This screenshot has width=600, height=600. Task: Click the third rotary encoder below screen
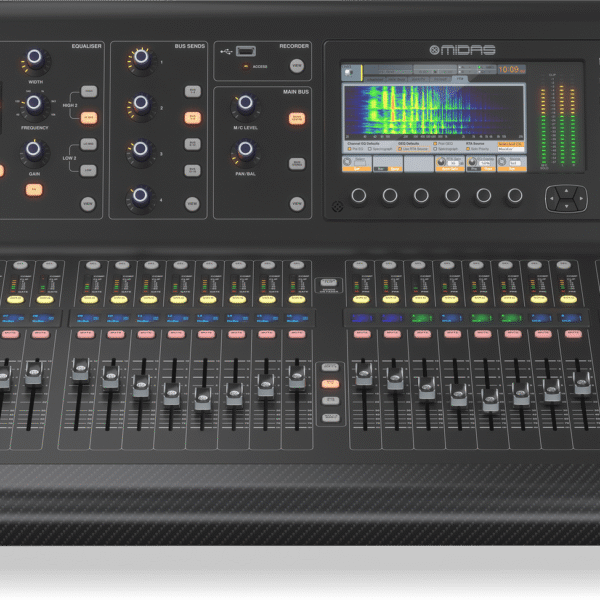pos(421,196)
